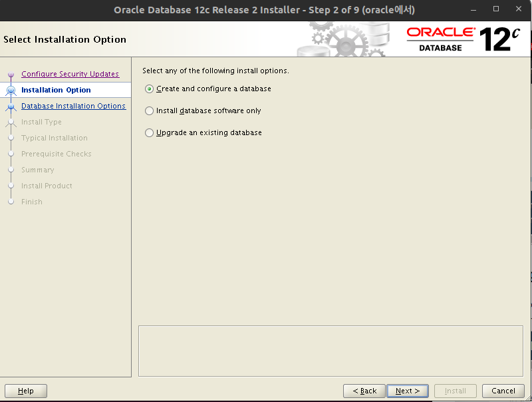Click the Next button
Image resolution: width=532 pixels, height=402 pixels.
(x=408, y=391)
